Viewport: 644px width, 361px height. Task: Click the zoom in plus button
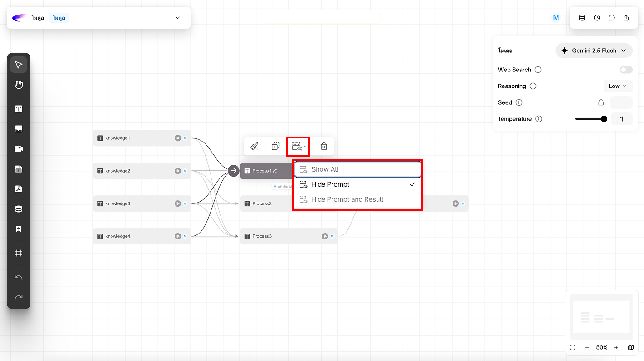coord(616,347)
